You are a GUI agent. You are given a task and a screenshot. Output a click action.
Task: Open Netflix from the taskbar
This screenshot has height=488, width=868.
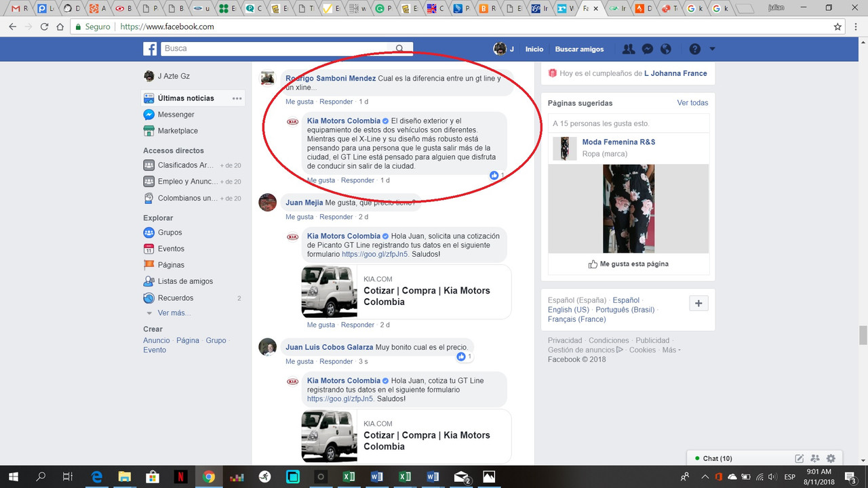pyautogui.click(x=180, y=476)
